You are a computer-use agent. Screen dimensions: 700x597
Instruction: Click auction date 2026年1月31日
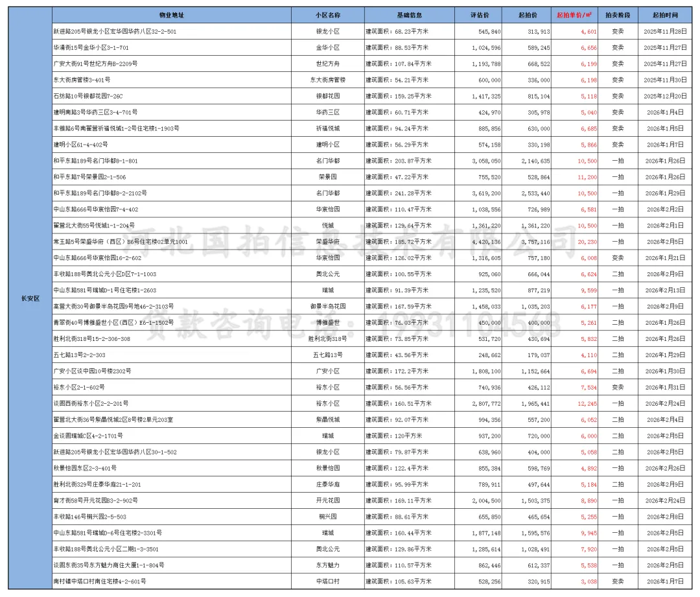point(665,388)
